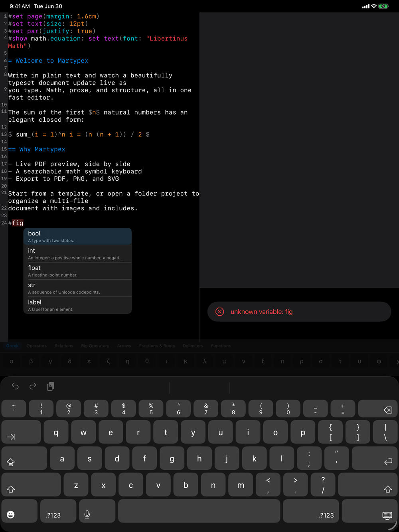Hide the on-screen keyboard
This screenshot has height=532, width=399.
[x=369, y=511]
